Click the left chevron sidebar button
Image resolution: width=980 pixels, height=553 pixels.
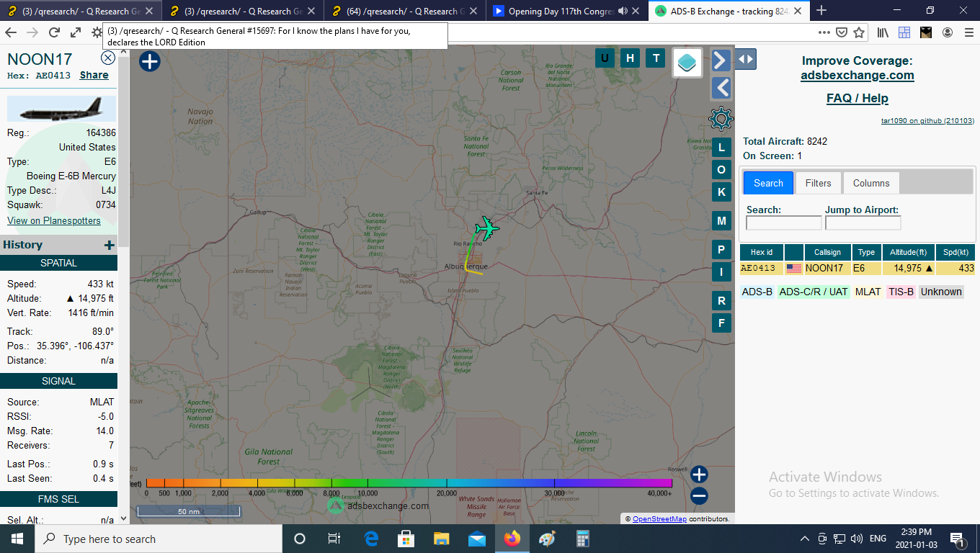click(x=721, y=89)
